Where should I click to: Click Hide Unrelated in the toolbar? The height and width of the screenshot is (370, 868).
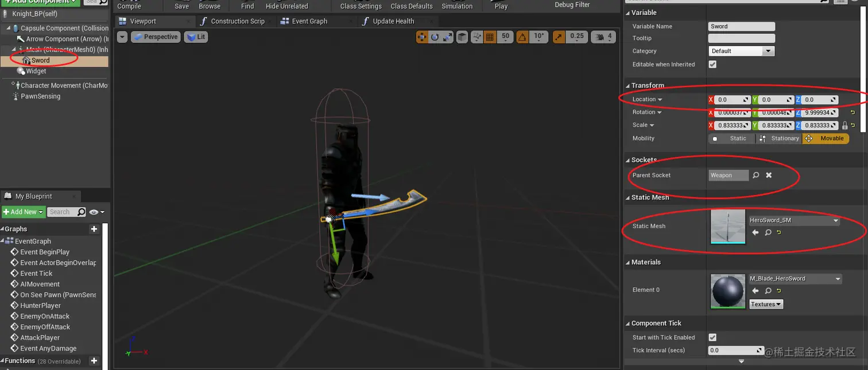coord(287,6)
